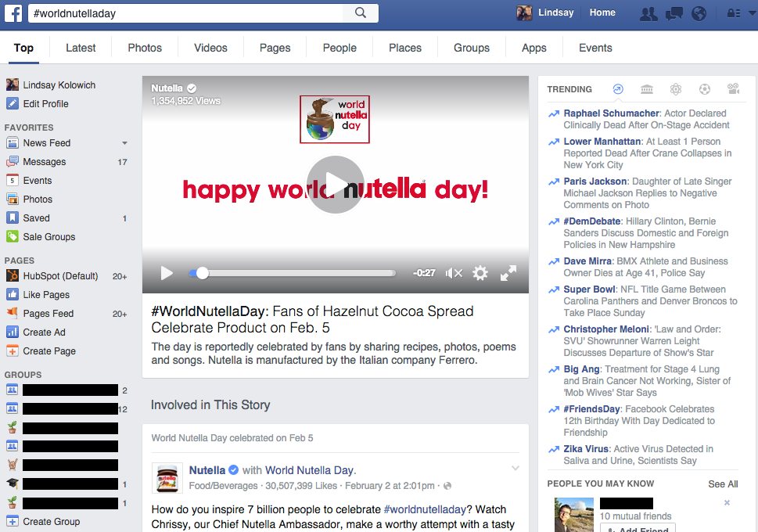This screenshot has width=758, height=532.
Task: Dismiss the suggested friend with X
Action: 727,503
